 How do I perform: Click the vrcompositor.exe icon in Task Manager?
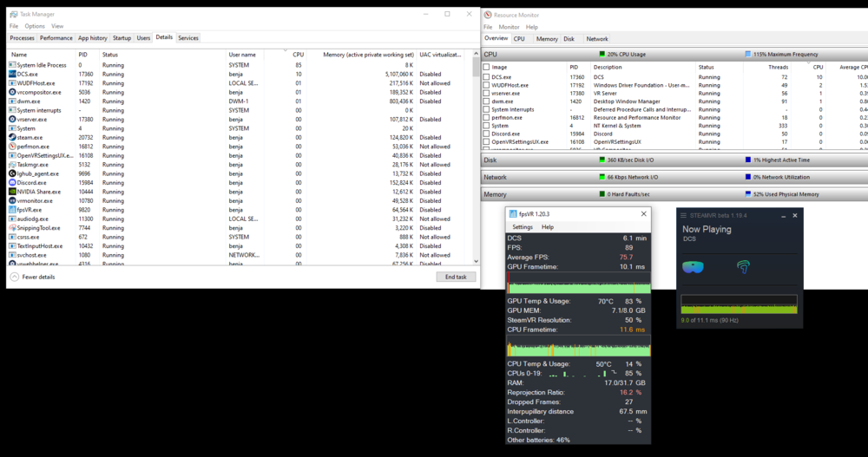coord(12,93)
